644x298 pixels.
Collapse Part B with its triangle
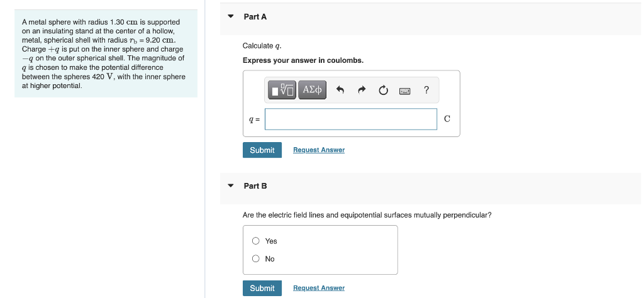point(231,185)
